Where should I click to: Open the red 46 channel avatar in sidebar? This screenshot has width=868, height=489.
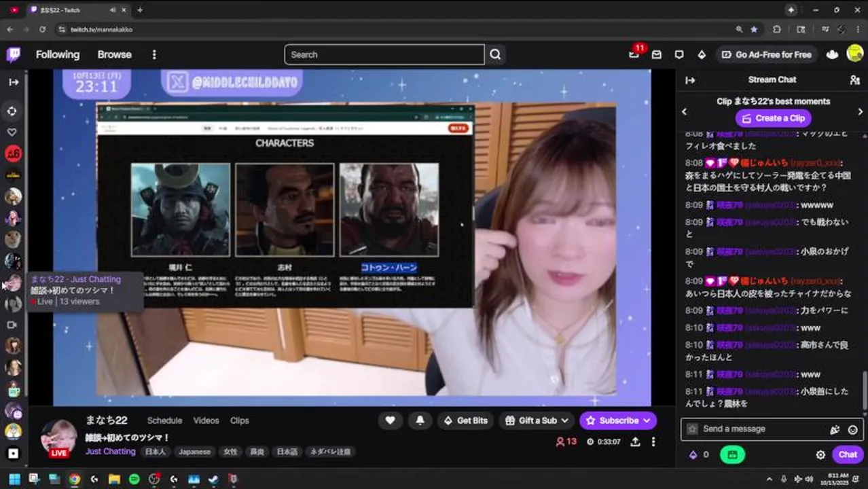click(14, 153)
